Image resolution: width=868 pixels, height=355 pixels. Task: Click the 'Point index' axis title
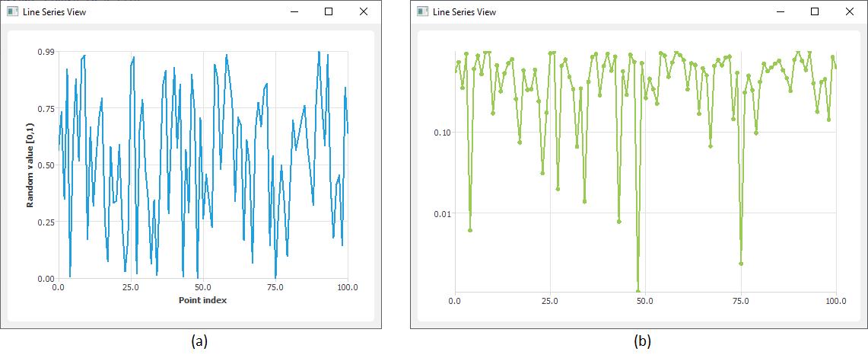click(x=202, y=300)
